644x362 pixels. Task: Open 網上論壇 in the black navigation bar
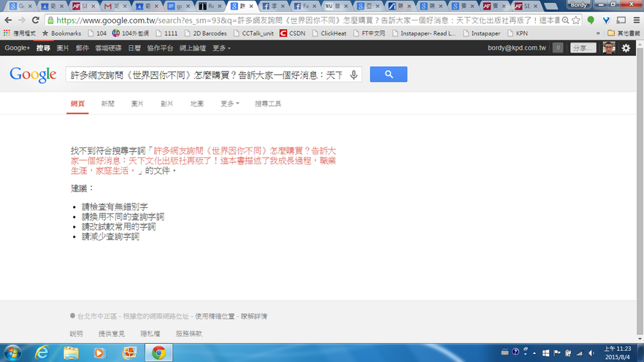pos(193,48)
